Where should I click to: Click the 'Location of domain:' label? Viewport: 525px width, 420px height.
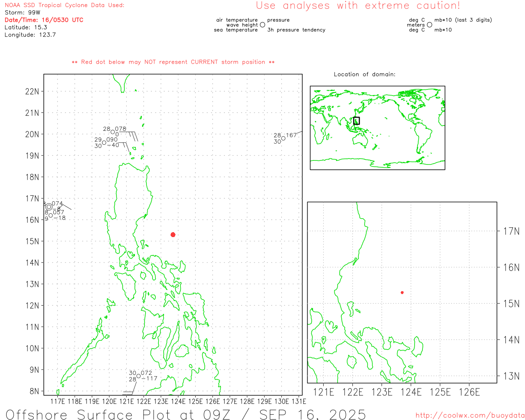coord(365,74)
